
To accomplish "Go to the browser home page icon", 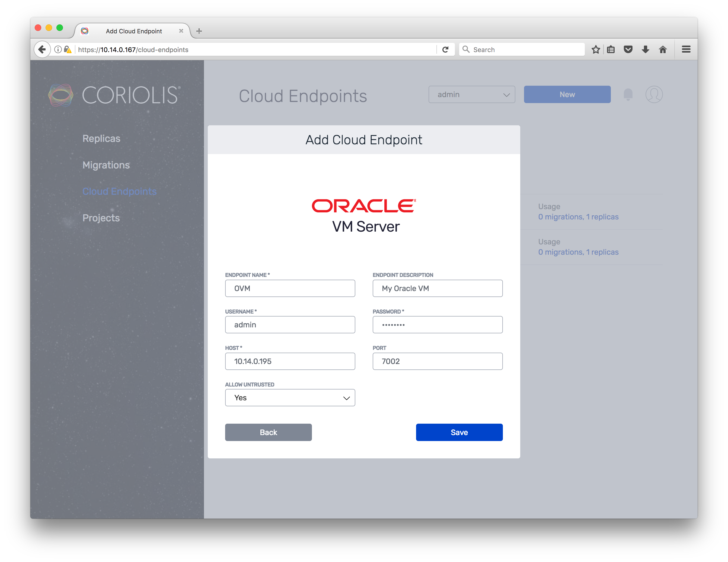I will 663,50.
